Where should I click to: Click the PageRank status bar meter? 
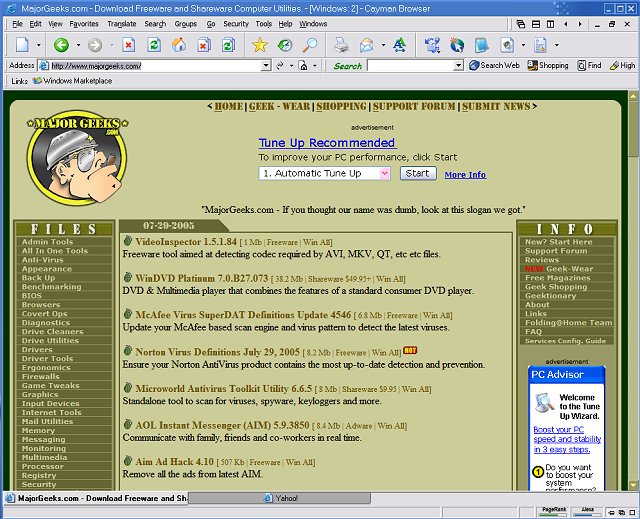point(553,512)
